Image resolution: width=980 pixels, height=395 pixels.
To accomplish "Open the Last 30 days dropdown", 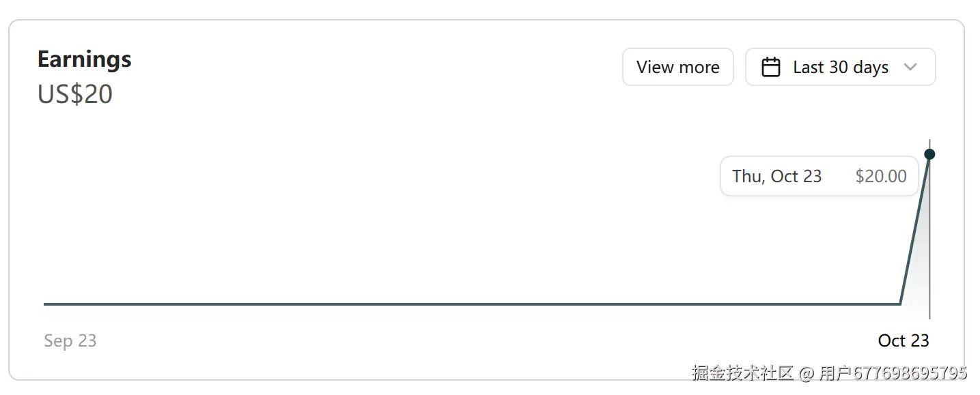I will pyautogui.click(x=840, y=67).
